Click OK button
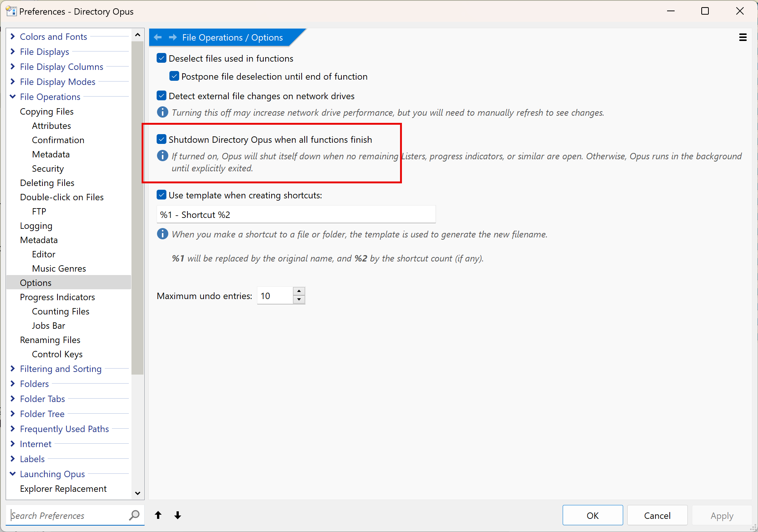The width and height of the screenshot is (758, 532). (x=592, y=515)
